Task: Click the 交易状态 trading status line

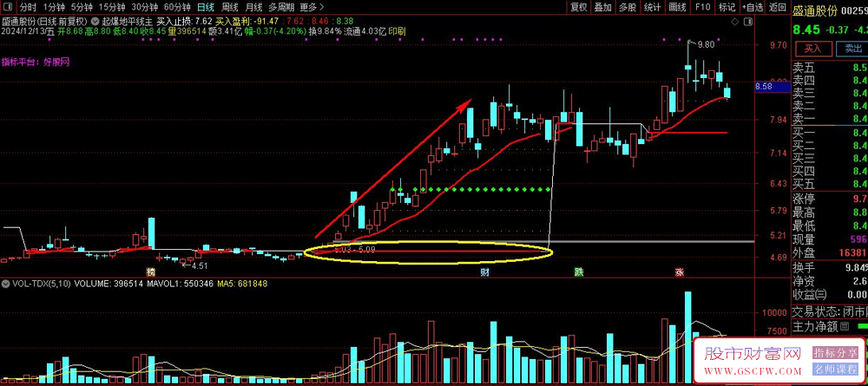Action: coord(830,311)
